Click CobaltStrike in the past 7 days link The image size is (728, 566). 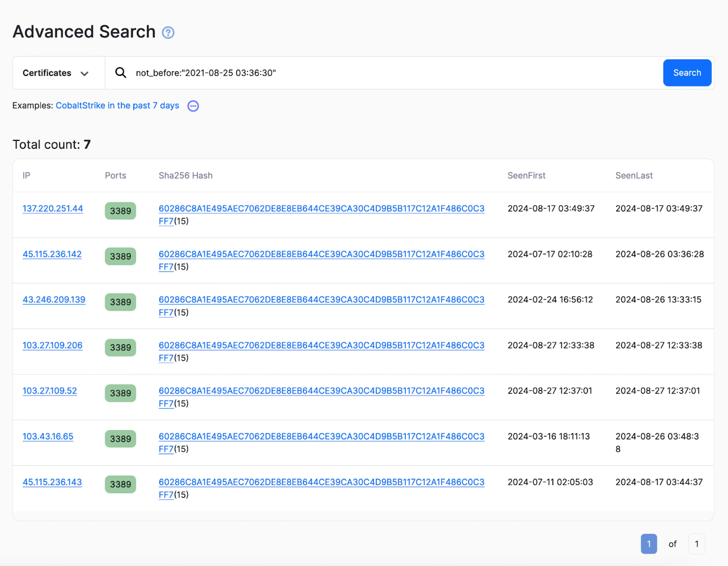(118, 106)
